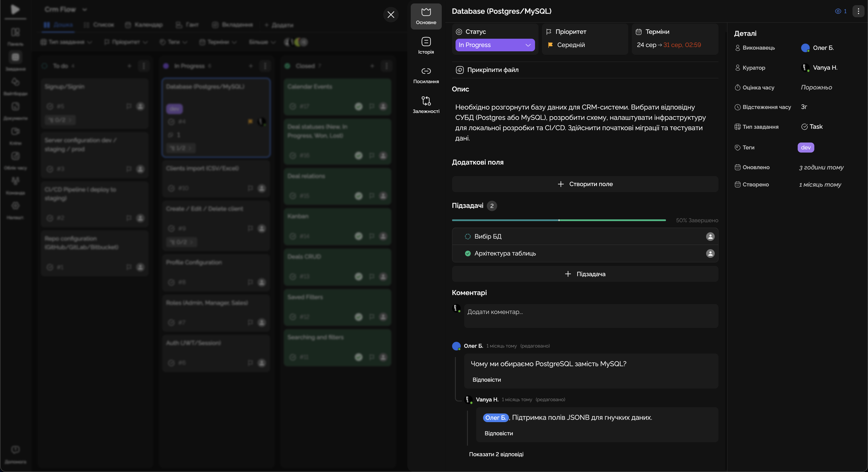Uncheck the completed Архітектура таблиць subtask
The image size is (868, 472).
tap(468, 253)
